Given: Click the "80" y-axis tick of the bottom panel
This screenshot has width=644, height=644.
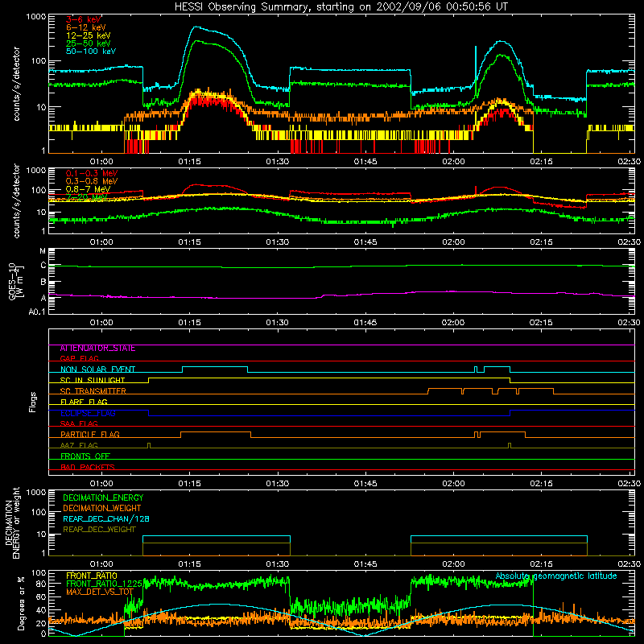Looking at the screenshot, I should click(x=41, y=583).
